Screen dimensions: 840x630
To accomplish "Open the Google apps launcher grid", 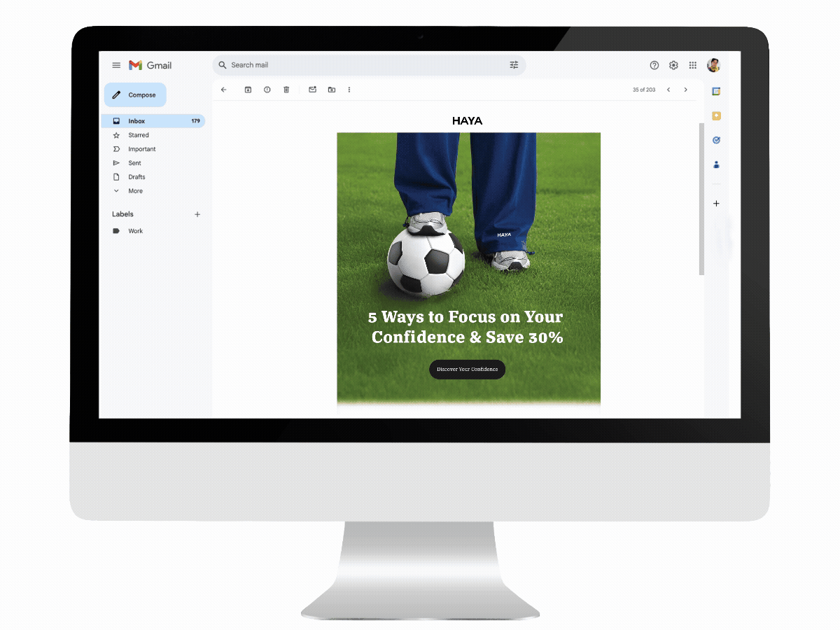I will click(693, 64).
